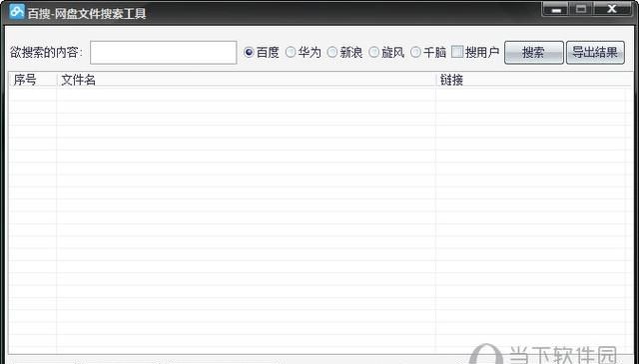Close the 百搜 window
This screenshot has height=364, width=639.
pyautogui.click(x=612, y=9)
